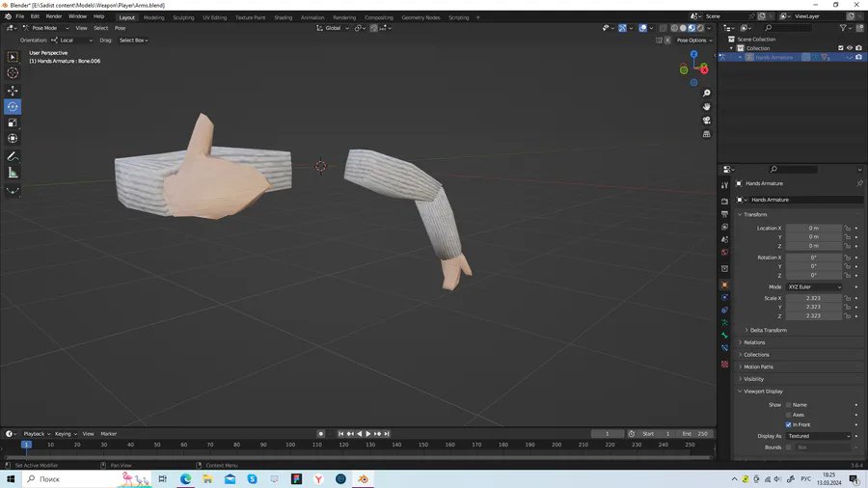Open the World properties tab
The image size is (868, 488).
coord(724,253)
